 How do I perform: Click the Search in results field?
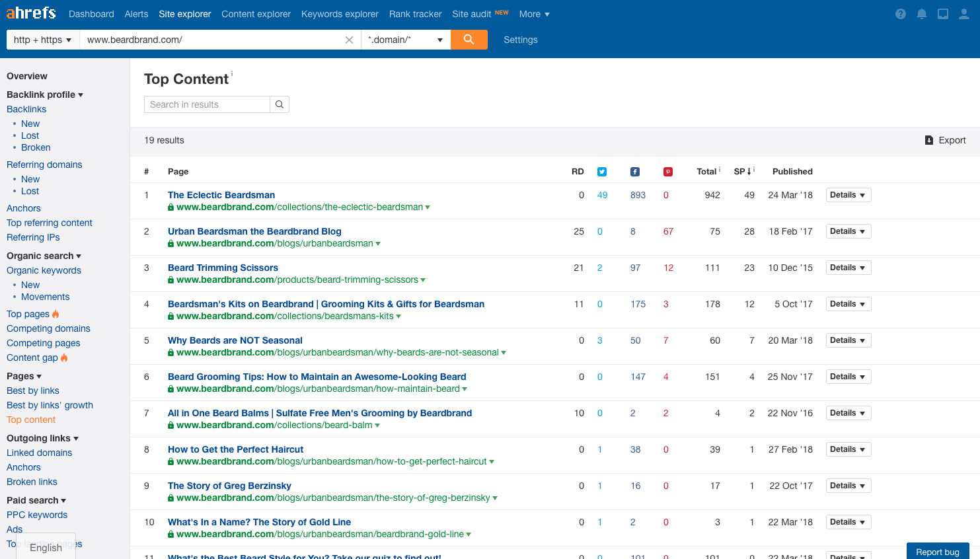click(x=207, y=104)
